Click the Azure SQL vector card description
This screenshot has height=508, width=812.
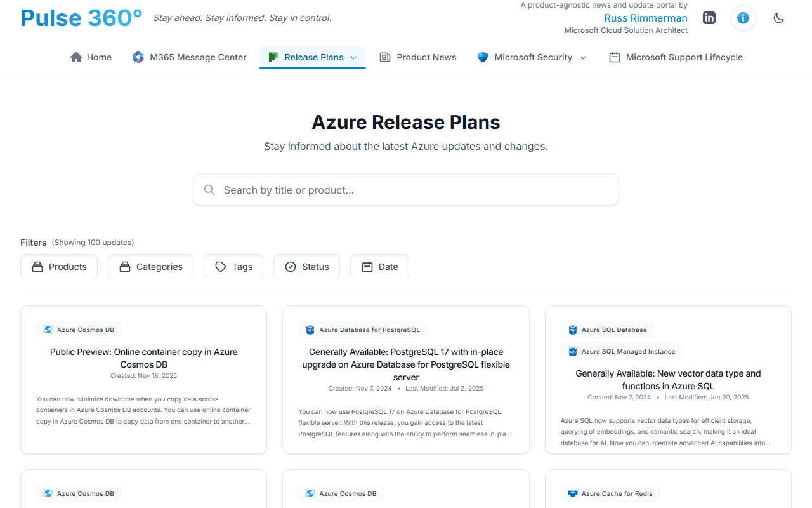click(x=666, y=432)
